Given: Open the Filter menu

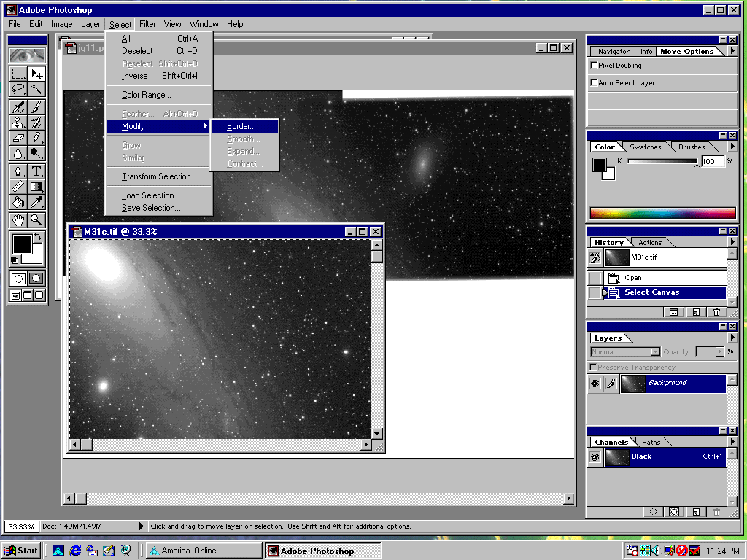Looking at the screenshot, I should pyautogui.click(x=147, y=24).
